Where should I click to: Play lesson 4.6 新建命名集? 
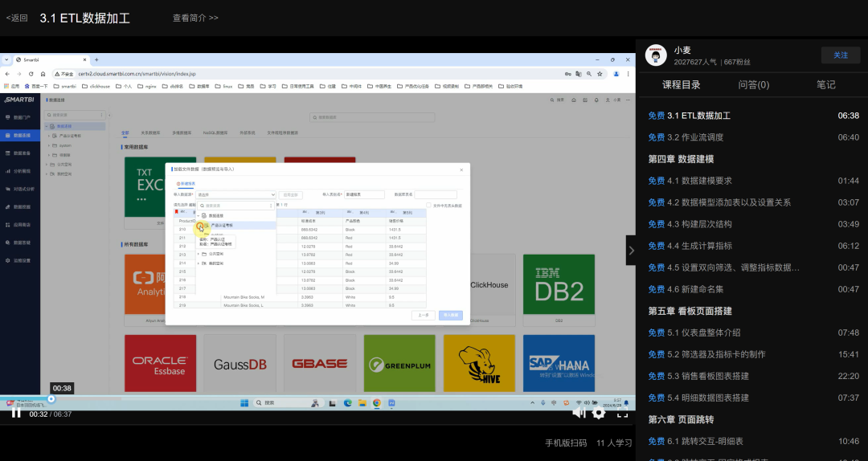[x=753, y=289]
